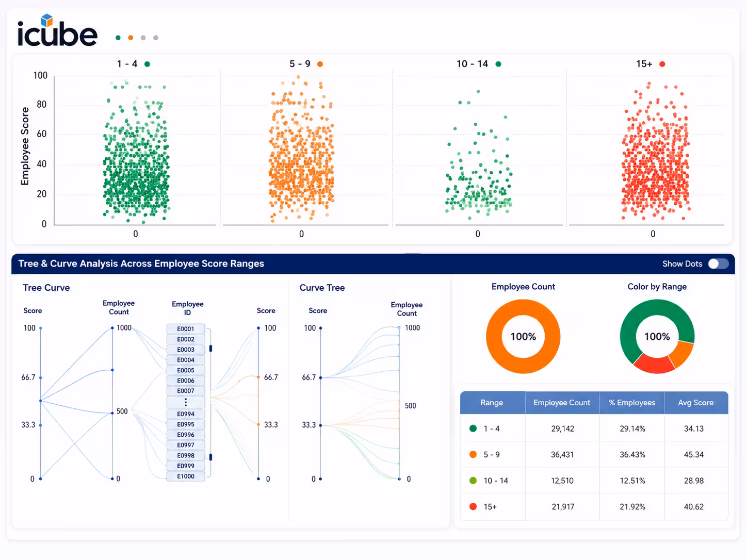
Task: Click green legend dot beside 1 - 4 heading
Action: click(x=147, y=64)
